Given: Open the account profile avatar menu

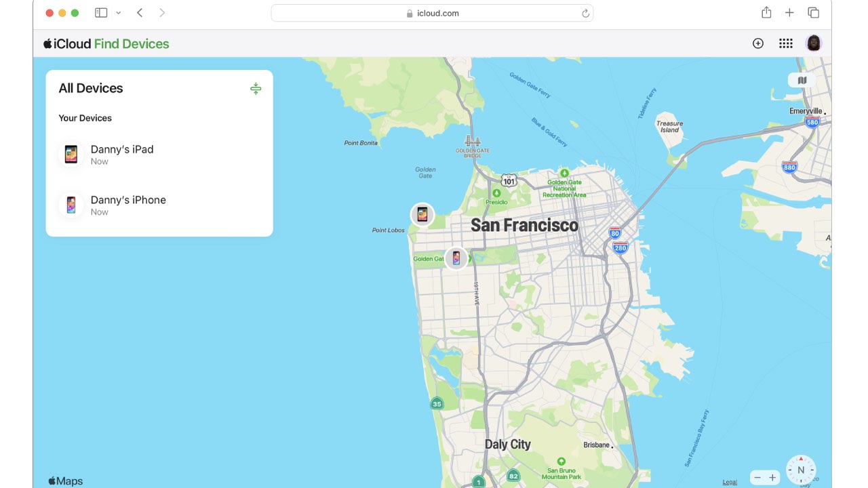Looking at the screenshot, I should tap(814, 43).
